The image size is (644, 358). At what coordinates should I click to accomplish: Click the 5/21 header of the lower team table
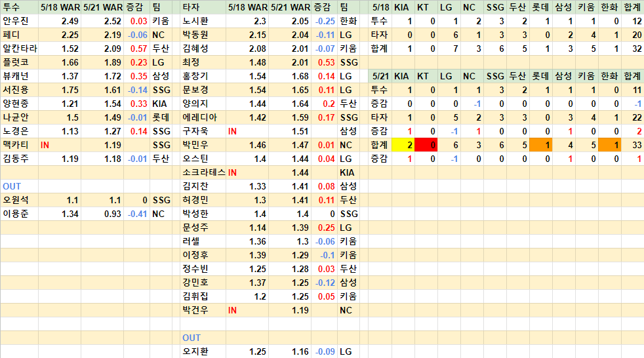[x=380, y=76]
